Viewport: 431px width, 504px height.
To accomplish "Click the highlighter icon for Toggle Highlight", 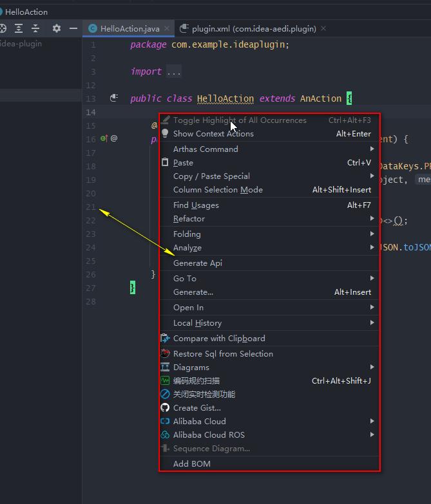I will point(165,120).
